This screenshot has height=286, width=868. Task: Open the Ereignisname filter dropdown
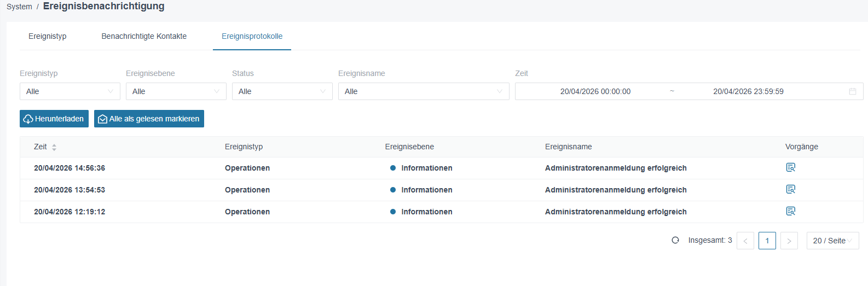(424, 91)
